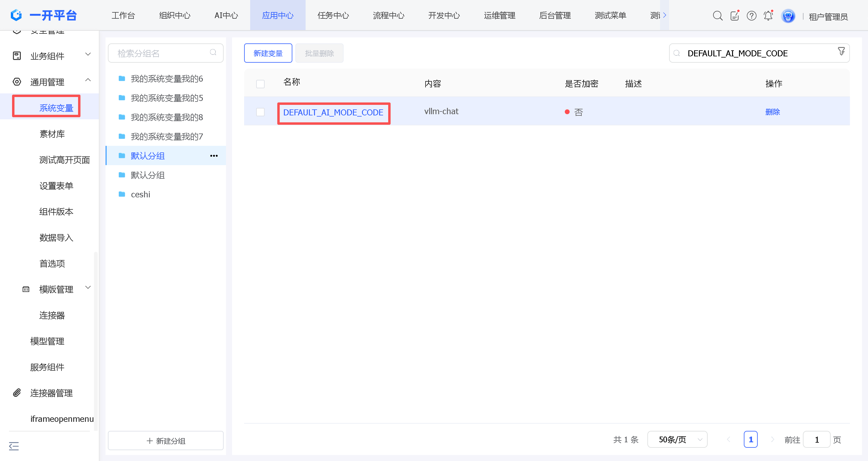Open the notes icon with red dot
This screenshot has height=461, width=868.
point(734,15)
